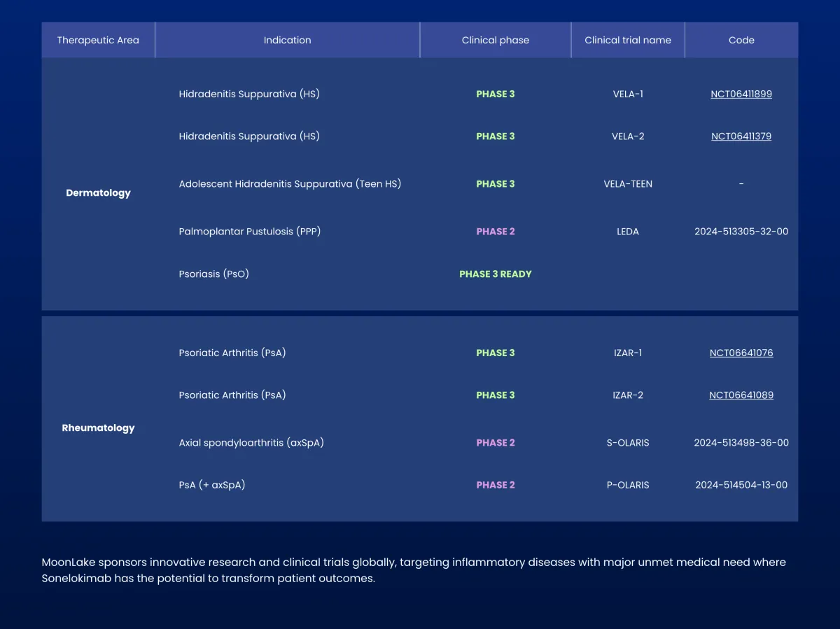Select the Rheumatology therapeutic area label
840x629 pixels.
(98, 428)
